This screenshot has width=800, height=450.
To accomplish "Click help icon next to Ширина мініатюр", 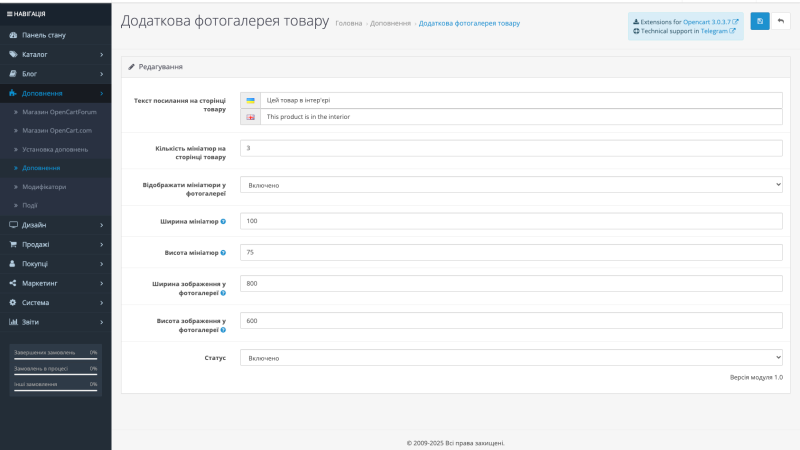I will pyautogui.click(x=223, y=221).
